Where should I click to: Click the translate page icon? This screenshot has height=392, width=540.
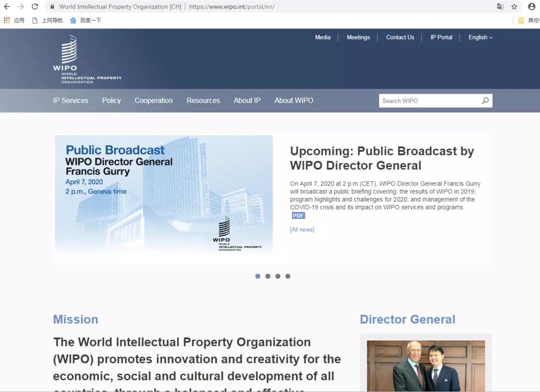pyautogui.click(x=500, y=6)
